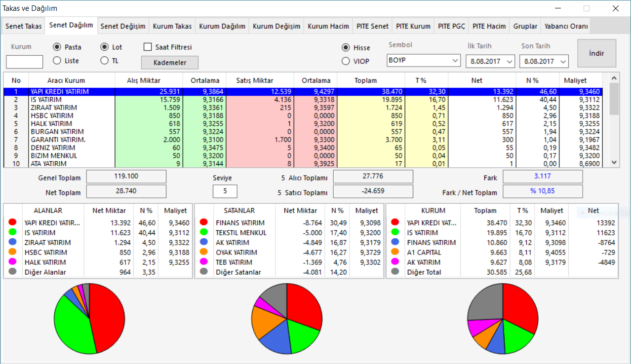This screenshot has height=364, width=631.
Task: Click green swatch beside TEKSTIL MENKUL
Action: 204,233
